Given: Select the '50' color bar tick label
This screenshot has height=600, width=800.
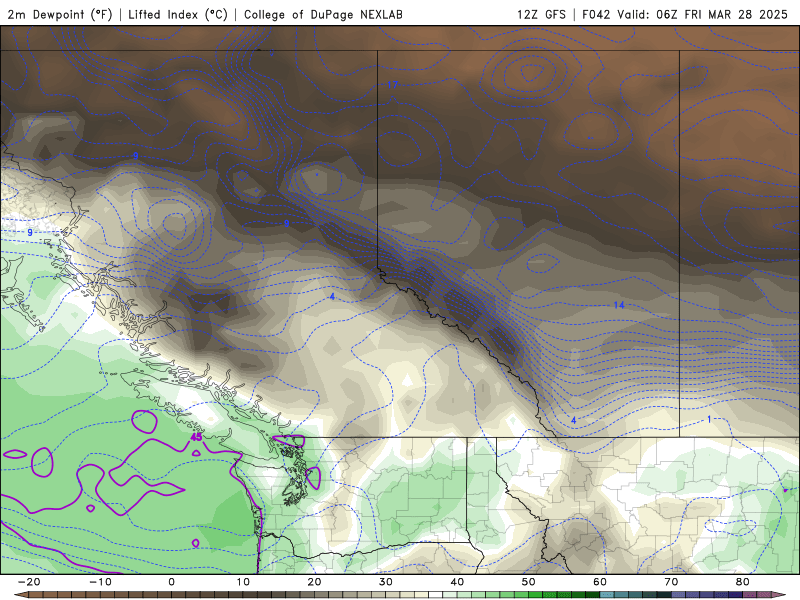Looking at the screenshot, I should coord(529,582).
